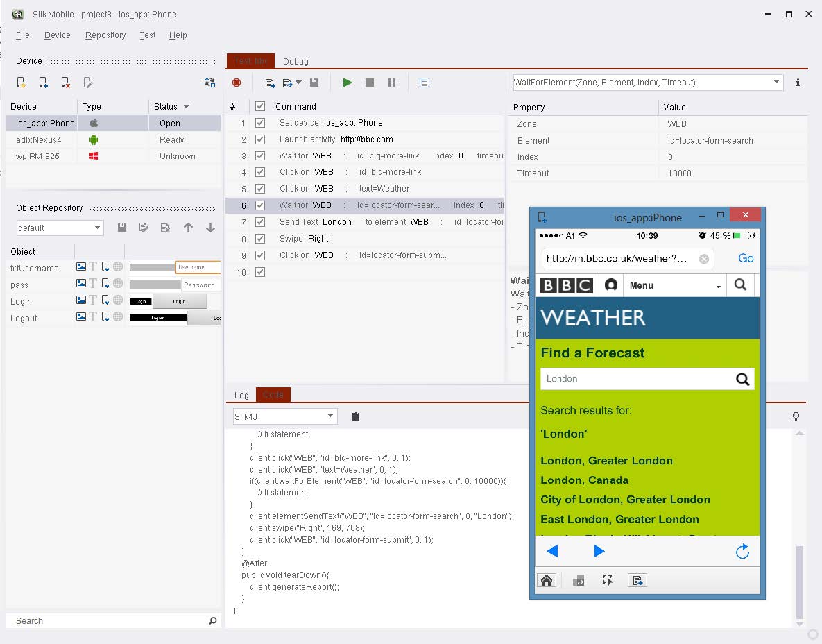Image resolution: width=822 pixels, height=644 pixels.
Task: Uncheck step 1 Set device checkbox
Action: (x=259, y=123)
